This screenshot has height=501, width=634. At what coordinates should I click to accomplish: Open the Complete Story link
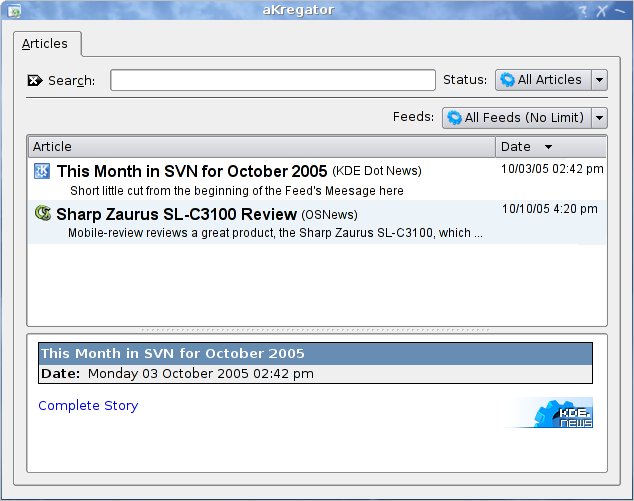coord(88,406)
